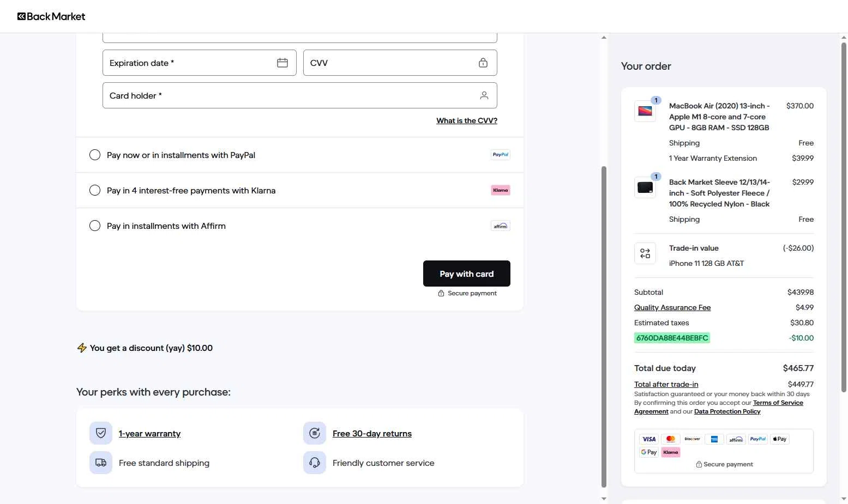
Task: Open What is the CVV? link
Action: pos(467,120)
